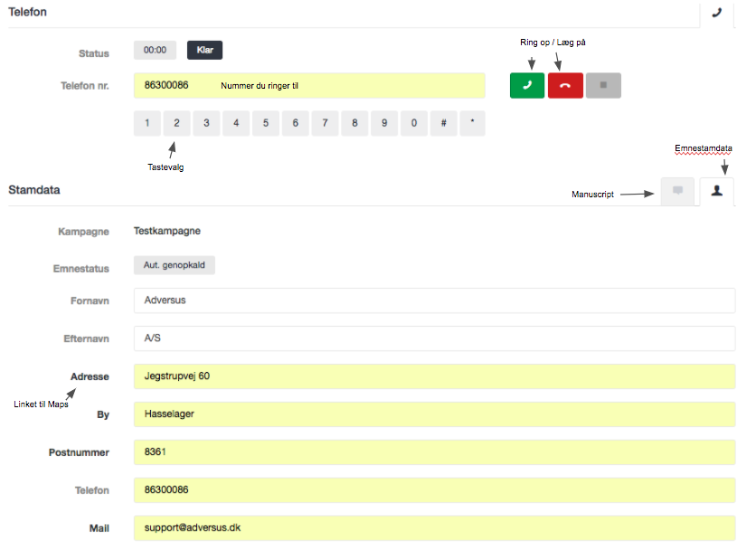Click the Mail label
Image resolution: width=756 pixels, height=552 pixels.
point(99,528)
